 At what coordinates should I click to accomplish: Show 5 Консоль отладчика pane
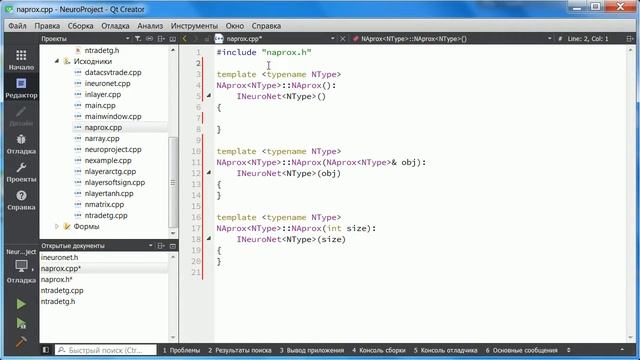[x=445, y=350]
